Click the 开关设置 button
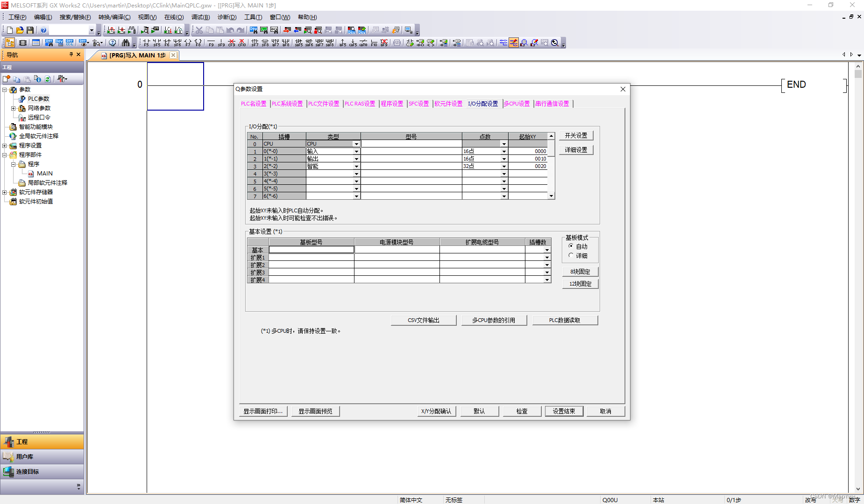Image resolution: width=864 pixels, height=504 pixels. tap(576, 135)
